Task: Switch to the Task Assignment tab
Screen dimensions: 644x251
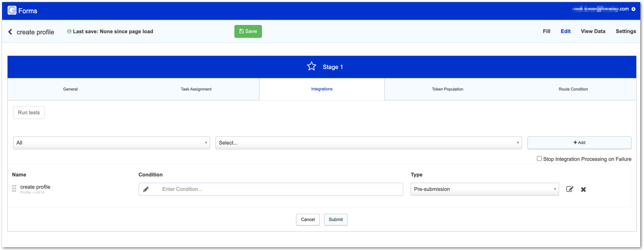Action: pyautogui.click(x=196, y=89)
